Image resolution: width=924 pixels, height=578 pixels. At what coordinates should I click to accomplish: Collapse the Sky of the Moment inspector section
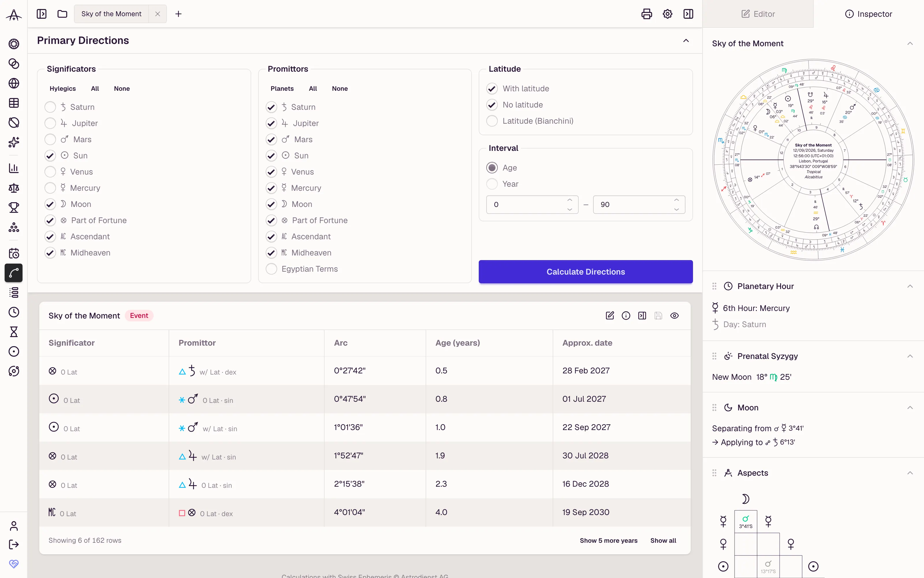[x=910, y=44]
